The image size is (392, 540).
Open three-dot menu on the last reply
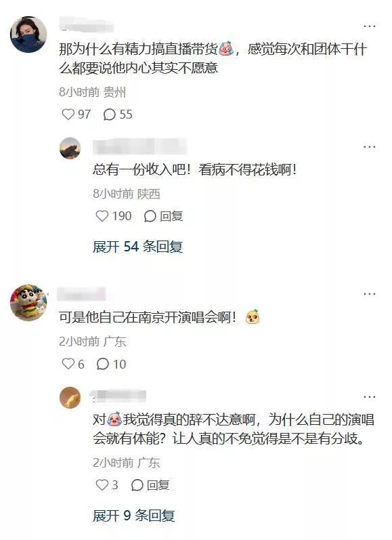click(x=369, y=397)
